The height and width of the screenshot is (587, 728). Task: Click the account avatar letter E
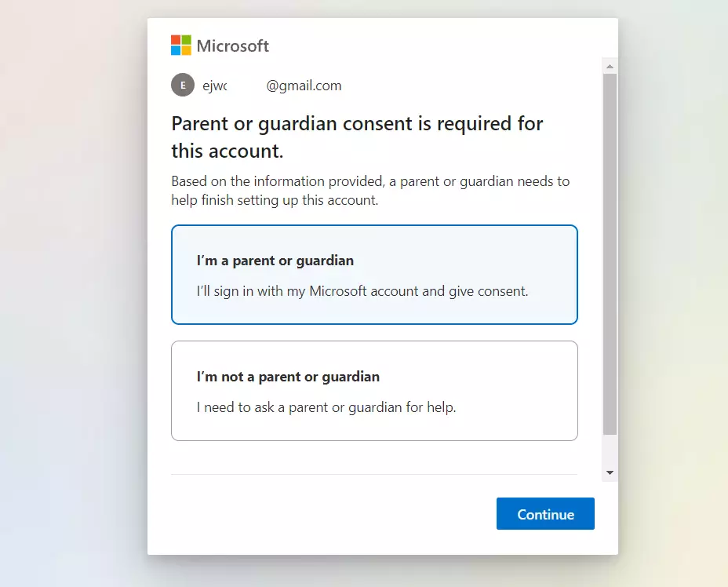[183, 85]
